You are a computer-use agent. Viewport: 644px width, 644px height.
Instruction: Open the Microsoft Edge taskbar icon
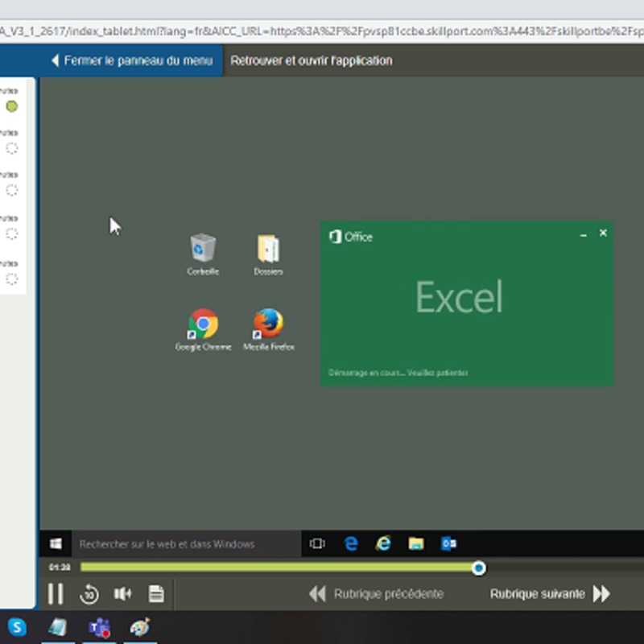tap(351, 544)
